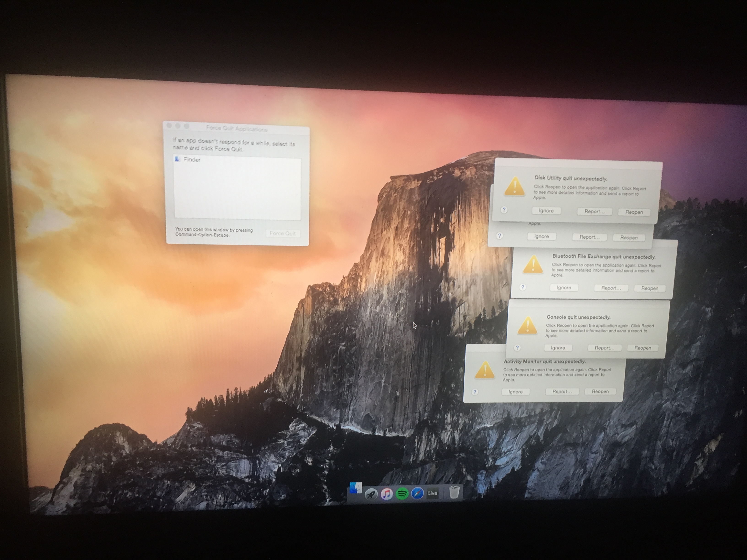
Task: Click "Activity Monitor quit unexpectedly." heading
Action: [x=545, y=361]
